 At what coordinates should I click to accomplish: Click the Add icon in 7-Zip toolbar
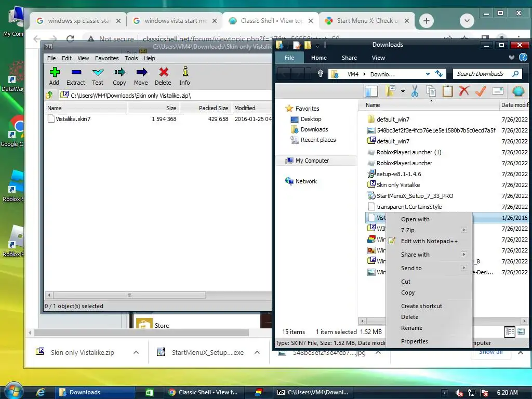pos(54,72)
